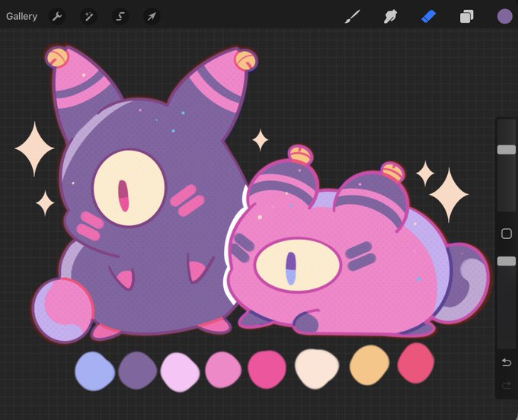518x420 pixels.
Task: Open the Adjustments magic wand menu
Action: [88, 16]
